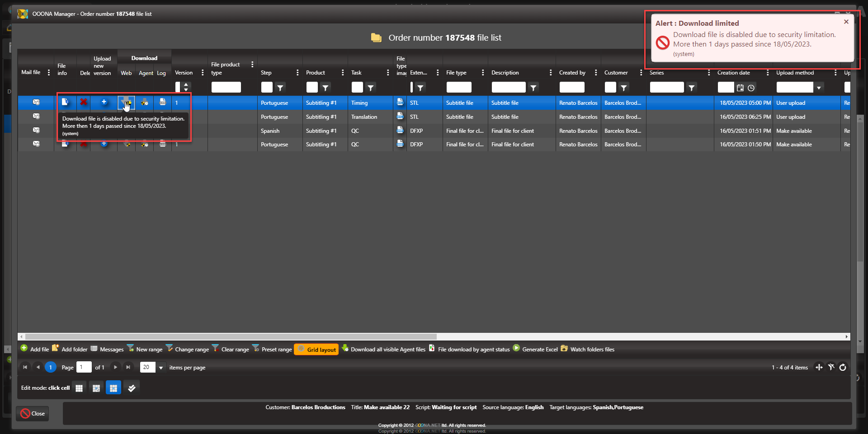Toggle the checkmark edit mode button

click(x=132, y=388)
